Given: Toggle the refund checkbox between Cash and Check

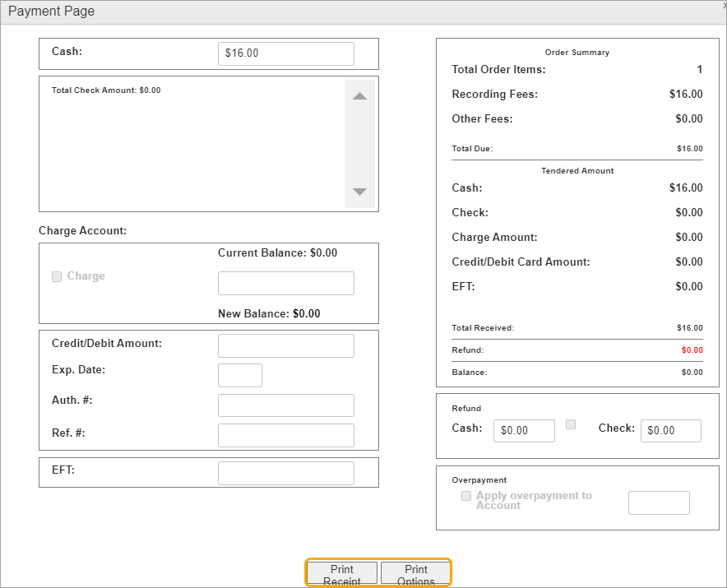Looking at the screenshot, I should pos(571,424).
